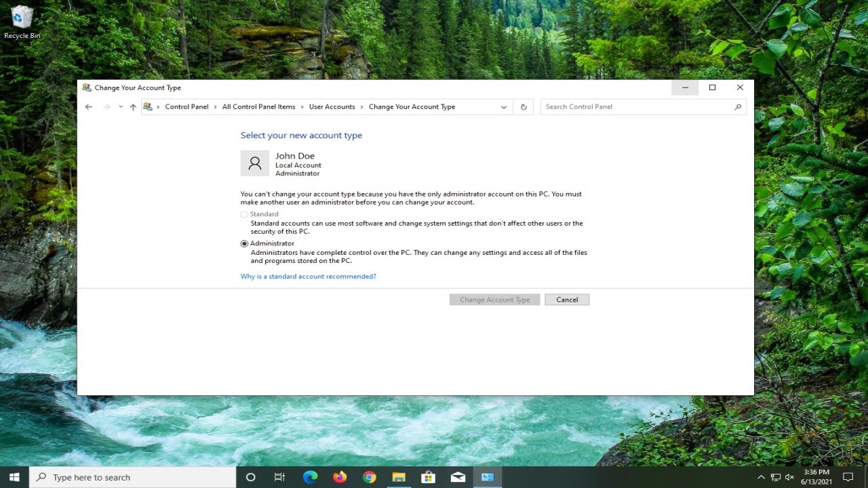
Task: Cancel the account type change
Action: pos(567,300)
